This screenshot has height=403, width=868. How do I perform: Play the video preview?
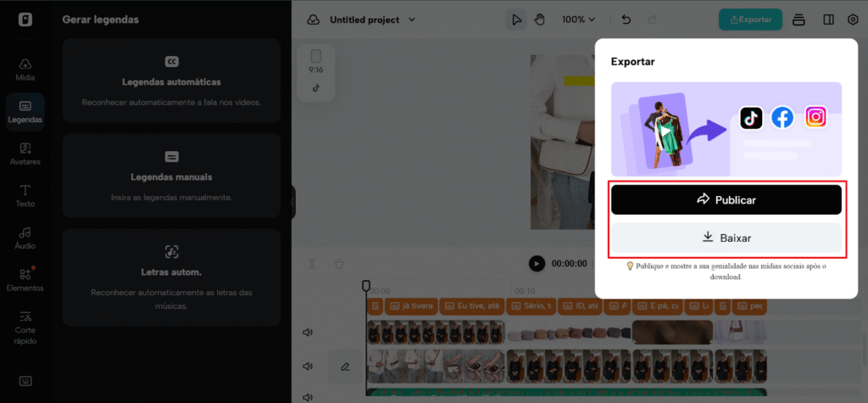click(x=537, y=263)
